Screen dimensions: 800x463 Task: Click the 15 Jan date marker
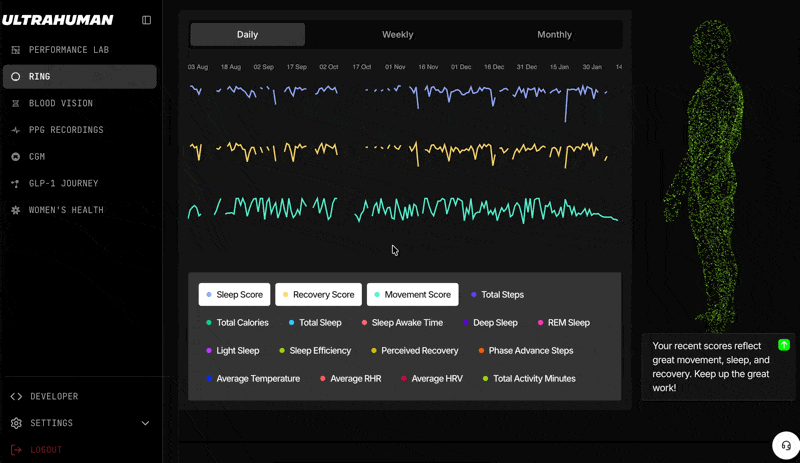[559, 67]
